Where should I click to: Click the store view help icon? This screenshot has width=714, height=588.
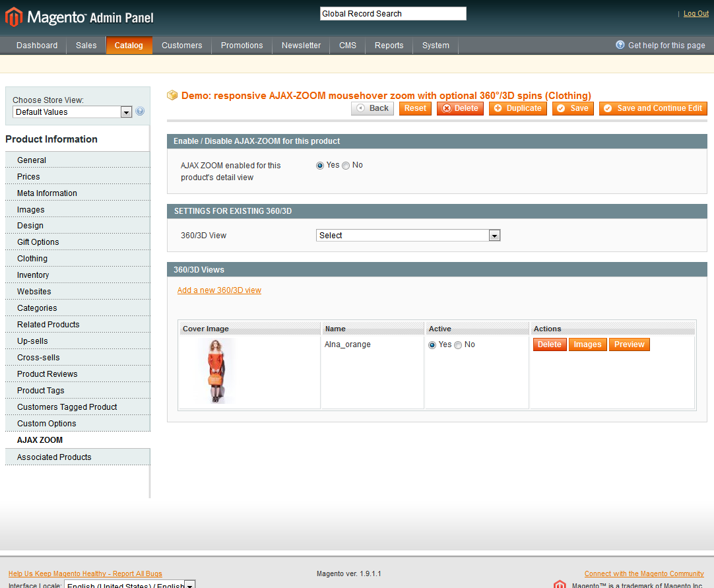point(141,111)
